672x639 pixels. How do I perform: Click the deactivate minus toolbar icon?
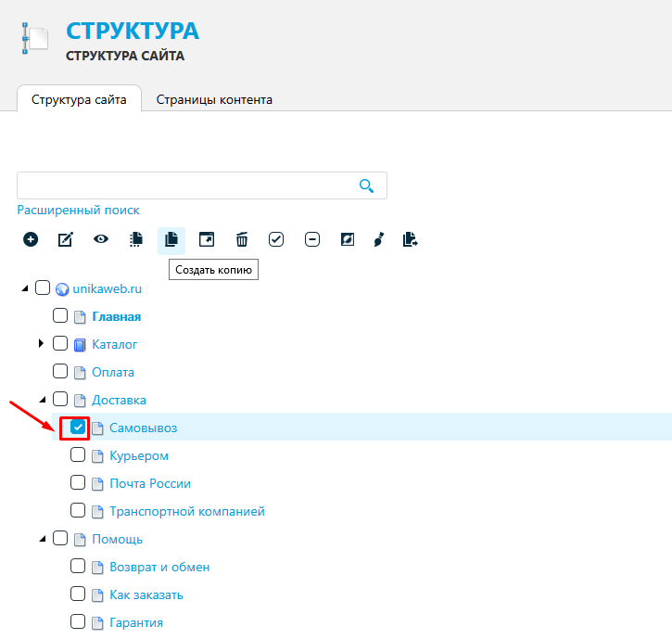click(x=312, y=239)
